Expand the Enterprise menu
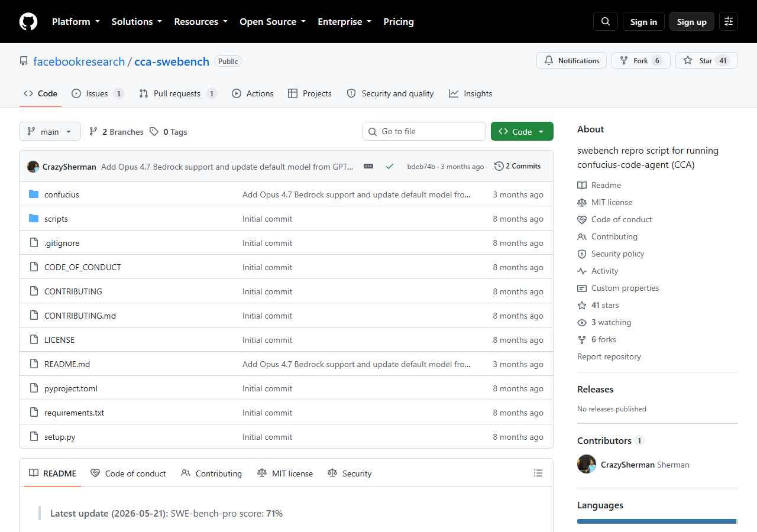Screen dimensions: 757x532 point(344,21)
